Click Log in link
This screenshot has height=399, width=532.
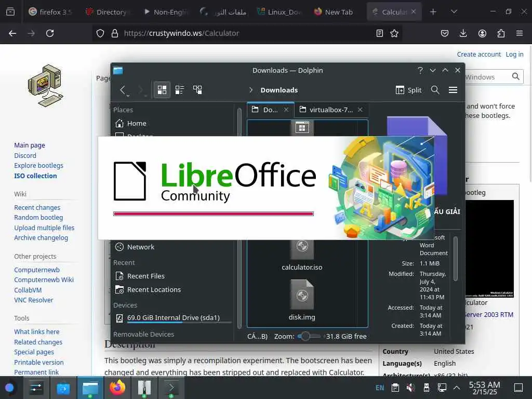[514, 54]
